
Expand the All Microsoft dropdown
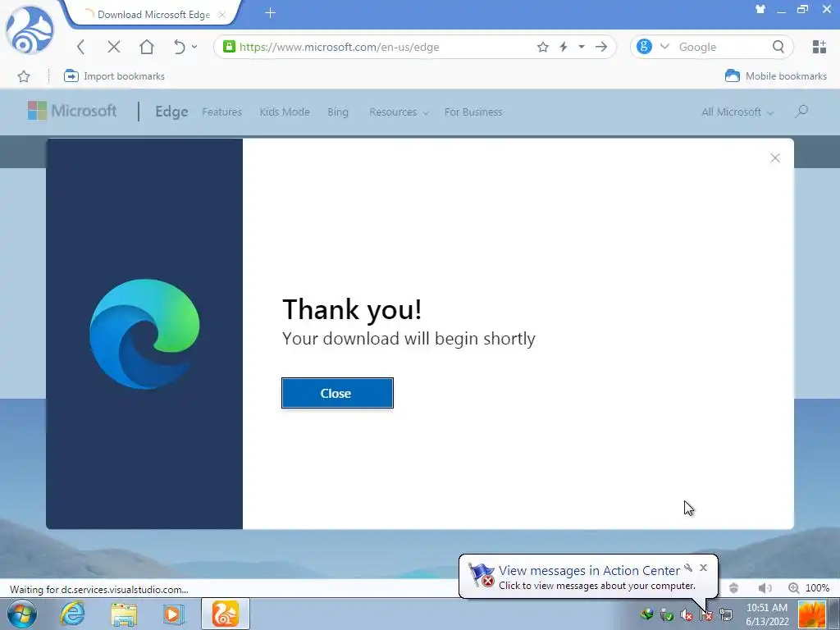coord(737,112)
